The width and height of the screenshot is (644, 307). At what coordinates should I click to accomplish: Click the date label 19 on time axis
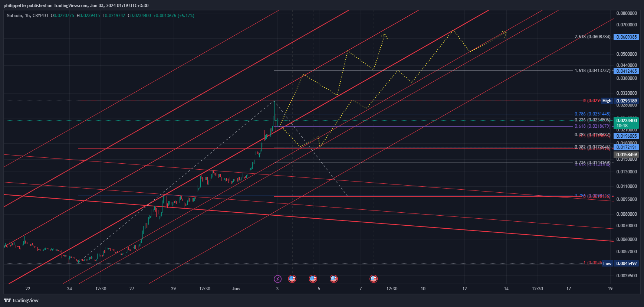coord(610,289)
